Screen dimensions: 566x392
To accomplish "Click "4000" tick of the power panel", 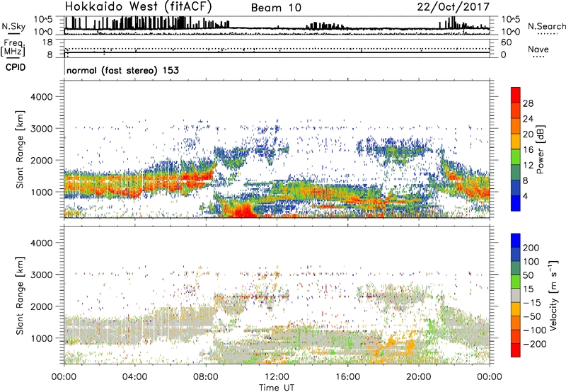I will tap(41, 97).
